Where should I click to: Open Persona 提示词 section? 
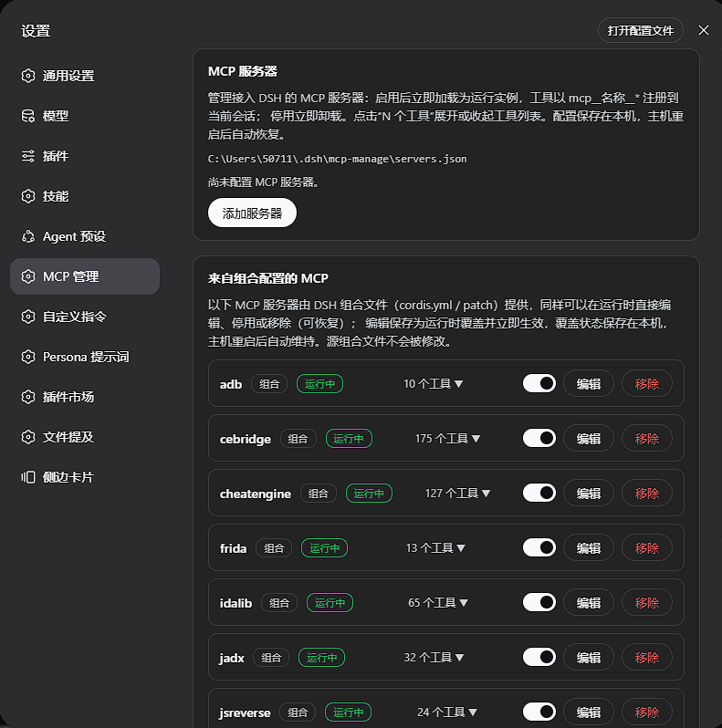pos(85,357)
